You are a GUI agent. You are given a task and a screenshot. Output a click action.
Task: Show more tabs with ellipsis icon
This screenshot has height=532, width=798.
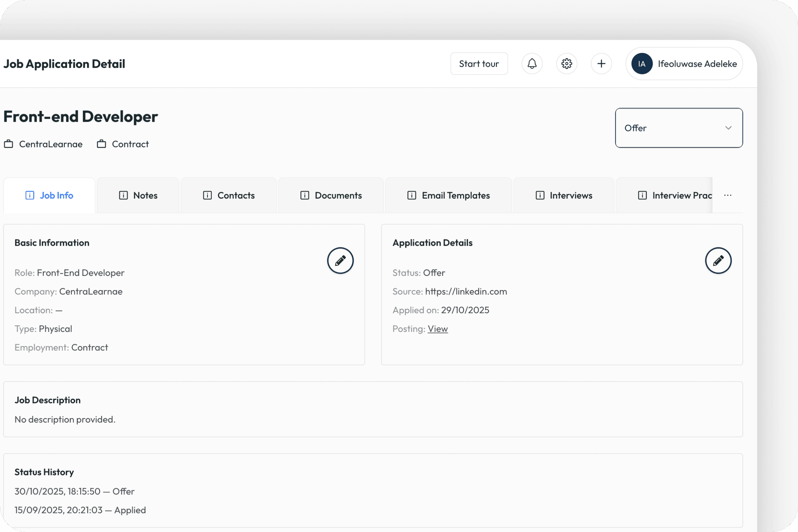[728, 196]
